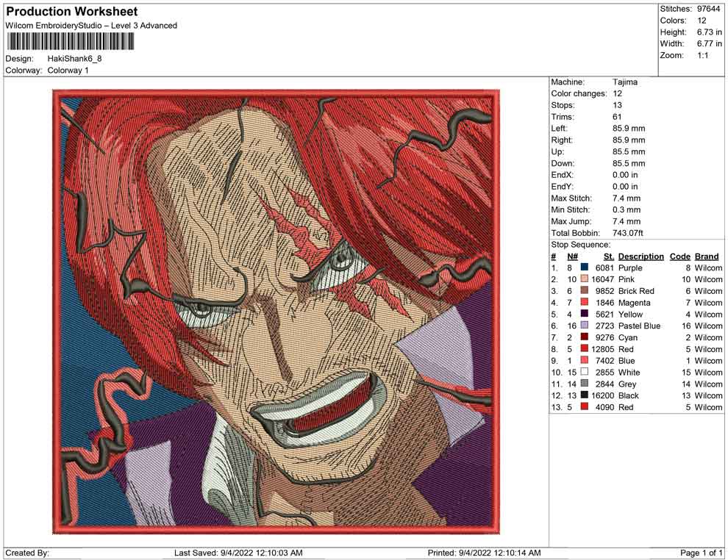Click 'Wilcom EmbroideryStudio – Level 3 Advanced' text

click(91, 26)
